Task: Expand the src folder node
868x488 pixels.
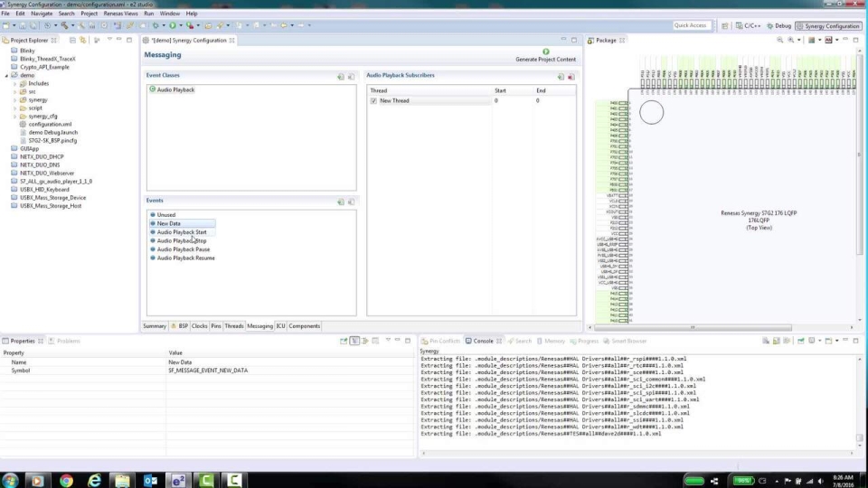Action: (x=15, y=92)
